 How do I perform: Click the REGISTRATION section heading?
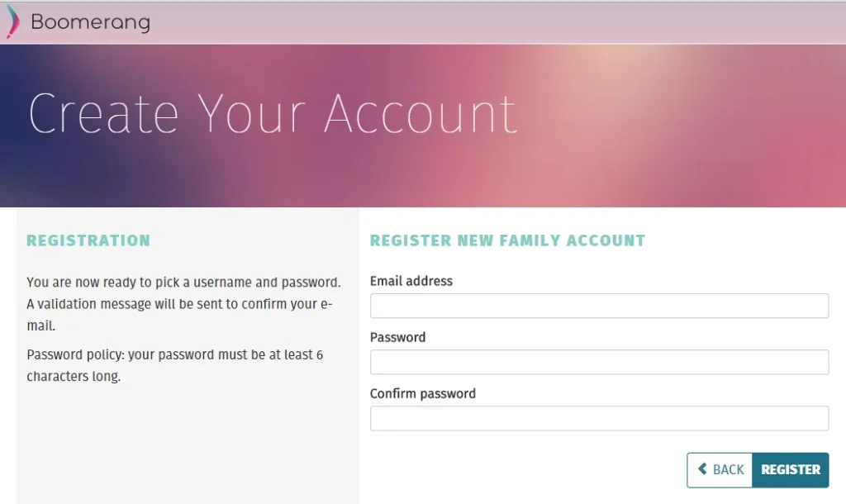coord(88,240)
